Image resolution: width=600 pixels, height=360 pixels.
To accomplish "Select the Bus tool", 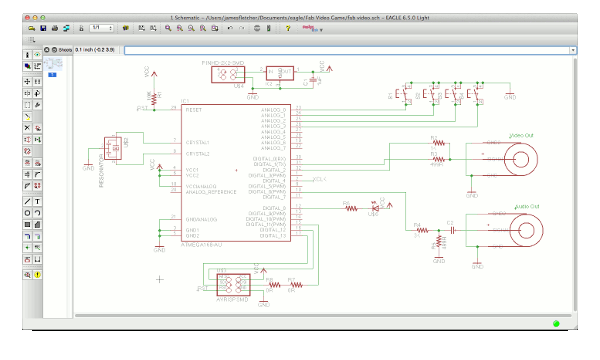I will pos(27,236).
